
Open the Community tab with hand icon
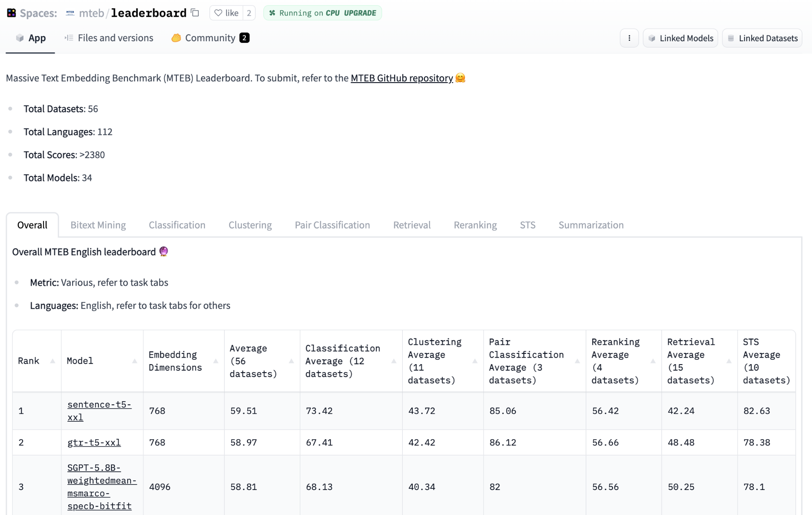210,38
